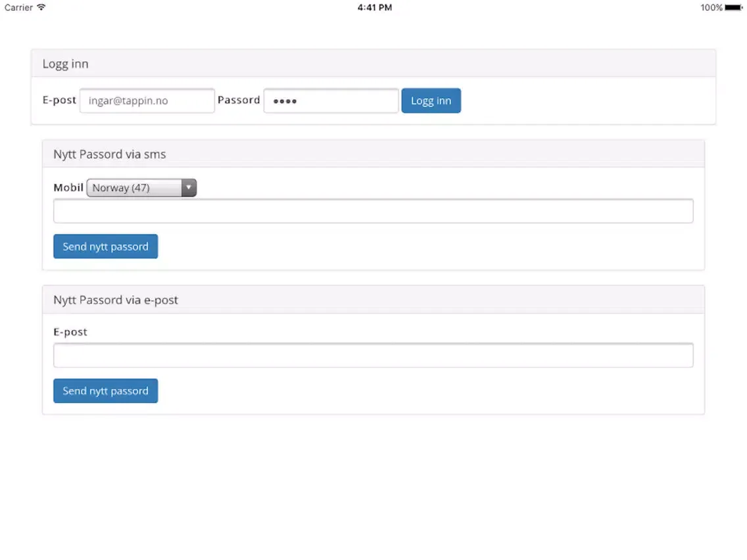Viewport: 747px width, 560px height.
Task: Click the Nytt Passord via sms heading
Action: tap(110, 154)
